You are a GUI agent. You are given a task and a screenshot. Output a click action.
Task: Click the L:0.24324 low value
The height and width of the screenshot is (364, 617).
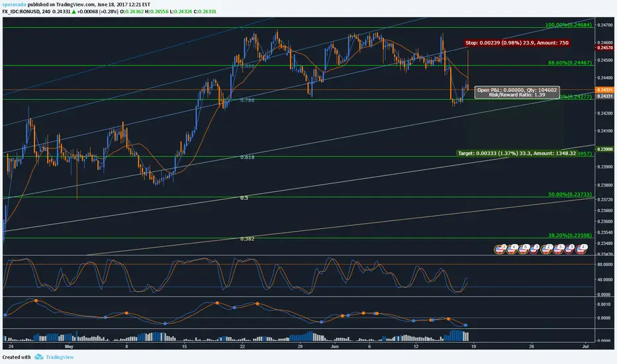pos(181,11)
